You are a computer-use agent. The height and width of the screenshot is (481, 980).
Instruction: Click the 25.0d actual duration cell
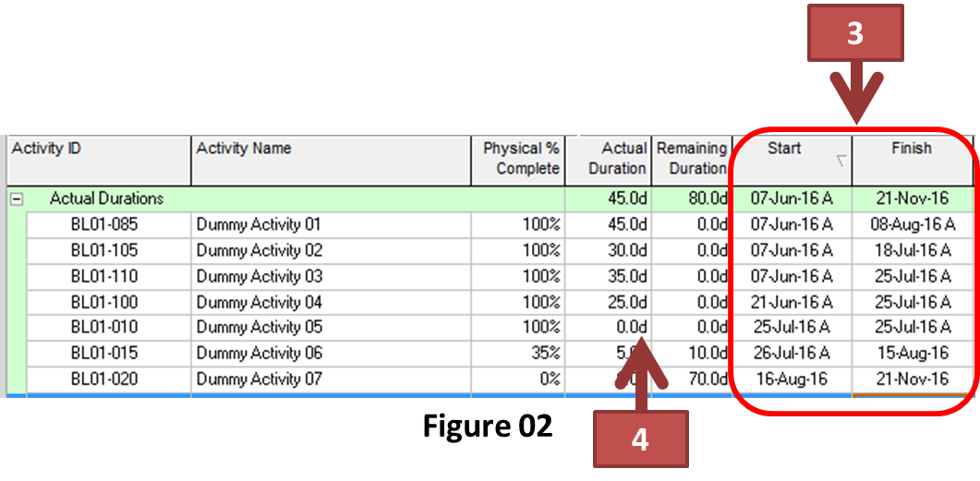pos(608,302)
